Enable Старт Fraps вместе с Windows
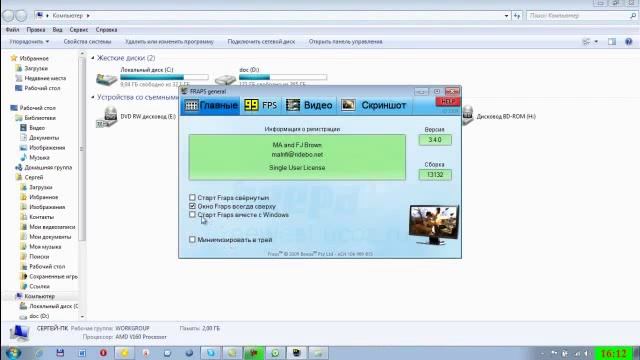The image size is (640, 360). [192, 215]
